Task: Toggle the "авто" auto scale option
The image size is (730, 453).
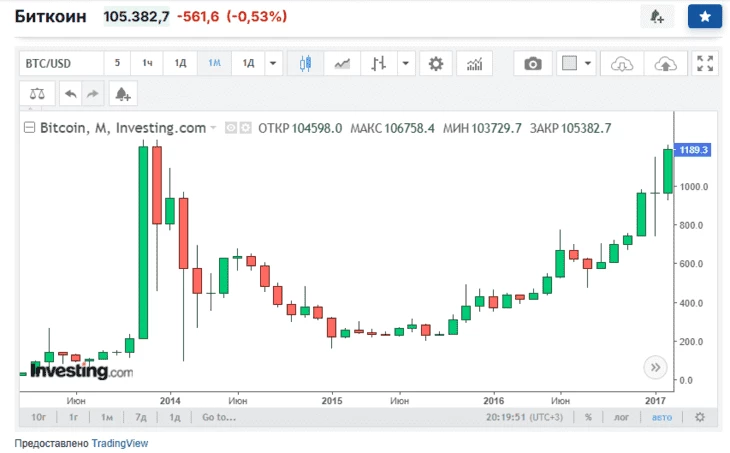Action: click(662, 417)
